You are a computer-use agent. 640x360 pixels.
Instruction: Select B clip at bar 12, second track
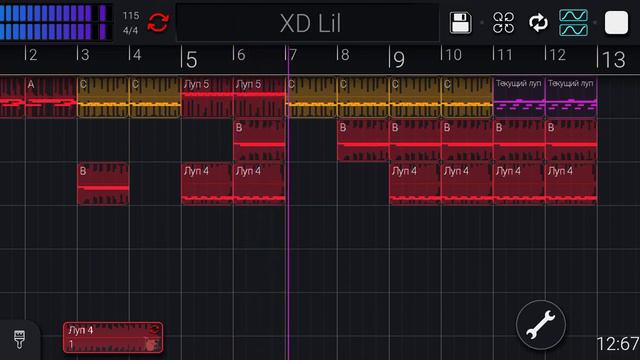[x=571, y=140]
